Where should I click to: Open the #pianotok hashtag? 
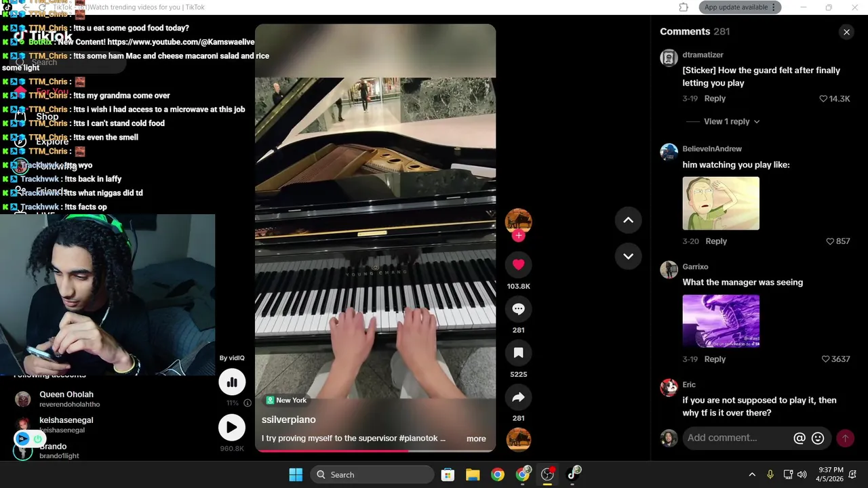point(418,439)
